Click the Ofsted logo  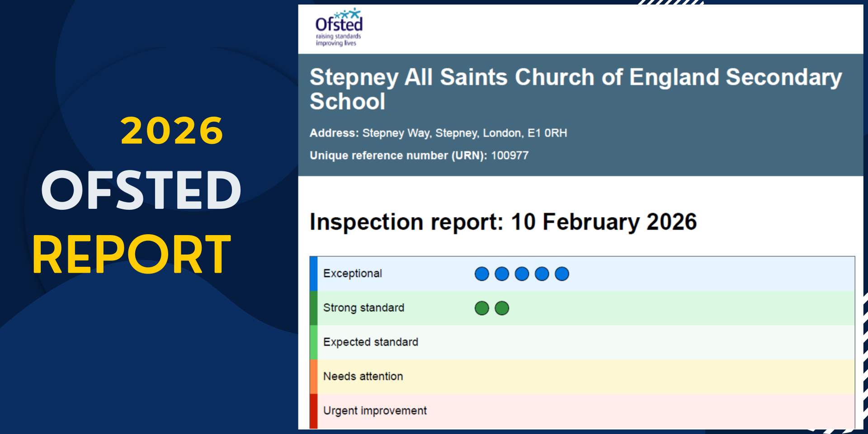coord(339,27)
